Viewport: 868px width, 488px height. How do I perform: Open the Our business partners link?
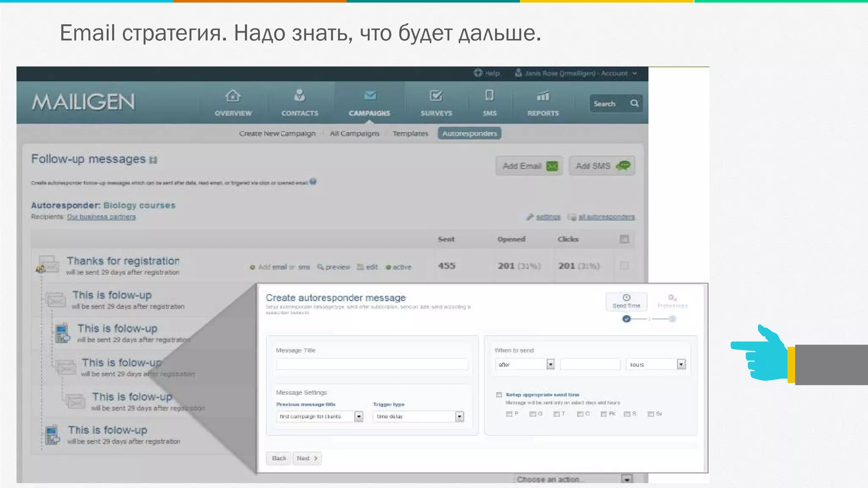(101, 217)
